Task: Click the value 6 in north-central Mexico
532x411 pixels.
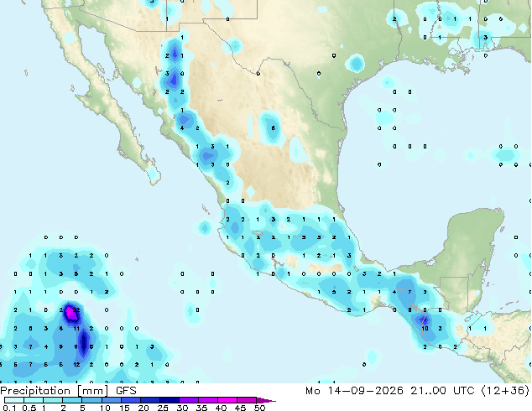Action: click(273, 128)
